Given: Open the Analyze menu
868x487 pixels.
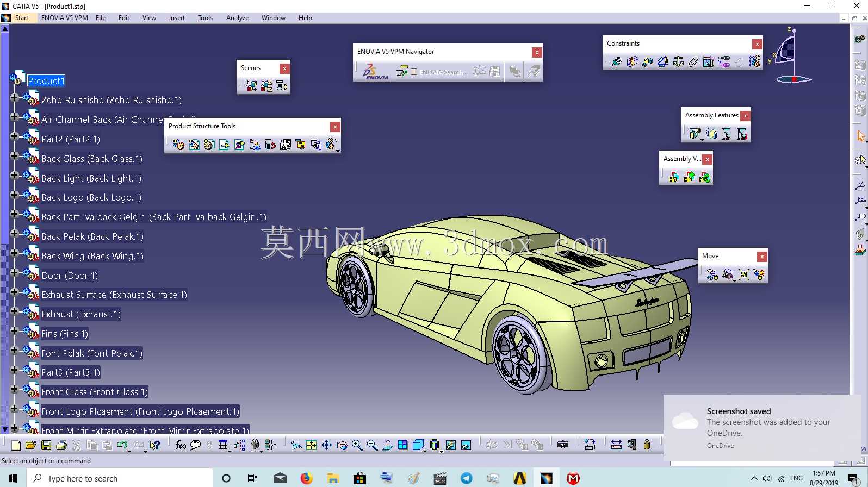Looking at the screenshot, I should (x=237, y=18).
